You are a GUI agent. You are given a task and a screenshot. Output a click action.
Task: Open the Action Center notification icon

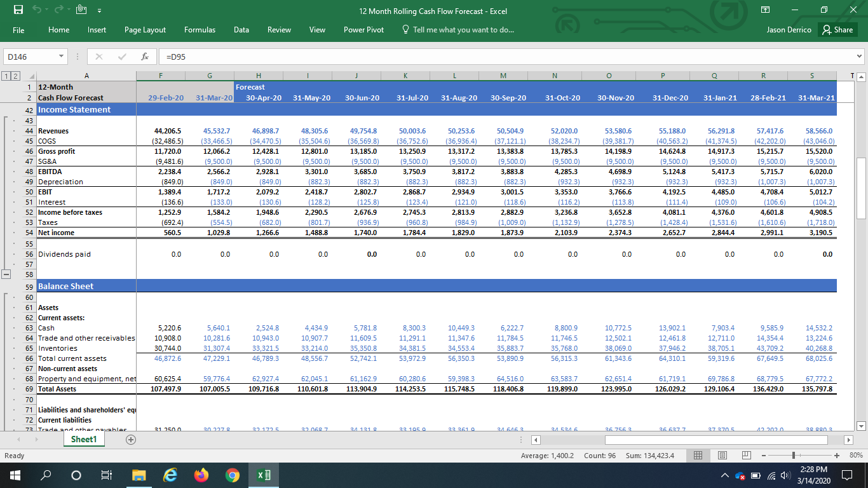847,475
